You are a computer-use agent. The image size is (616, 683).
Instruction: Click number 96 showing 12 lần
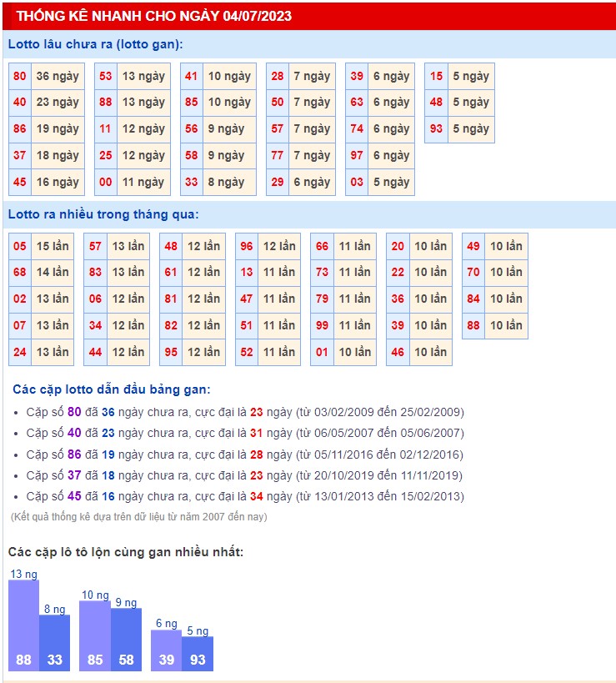click(x=247, y=246)
